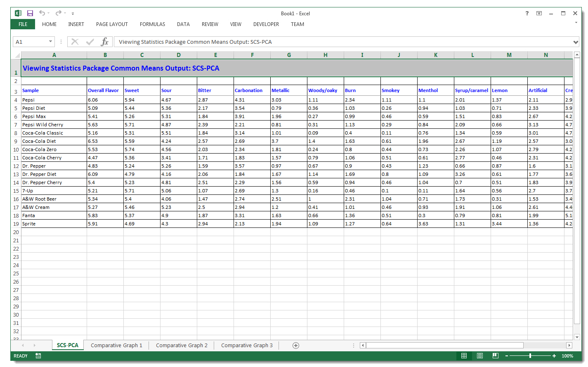Add a new worksheet with the plus button
588x367 pixels.
tap(295, 345)
